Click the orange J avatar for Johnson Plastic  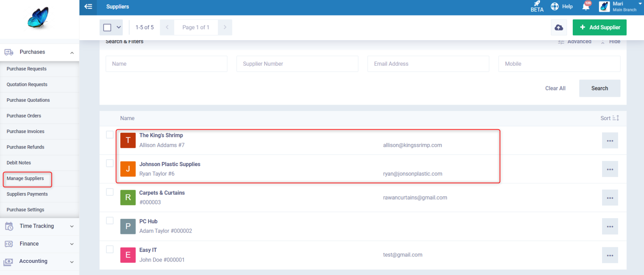pyautogui.click(x=128, y=169)
